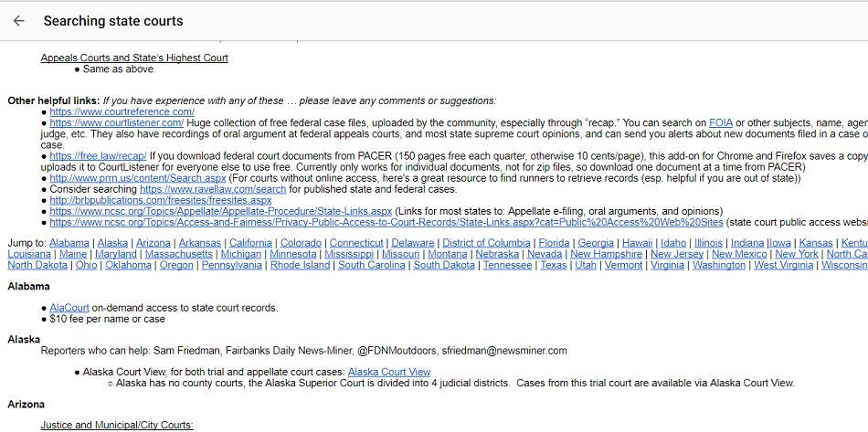
Task: Jump to Arizona section link
Action: coord(153,243)
